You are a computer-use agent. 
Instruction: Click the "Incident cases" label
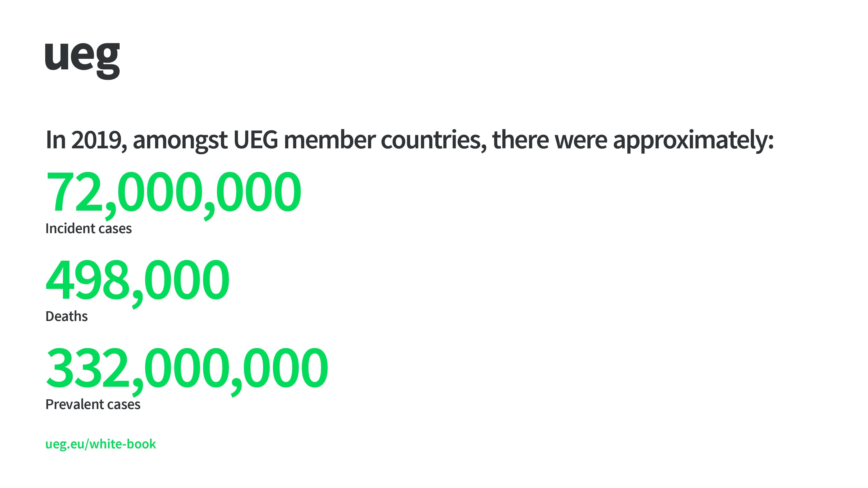pos(88,229)
